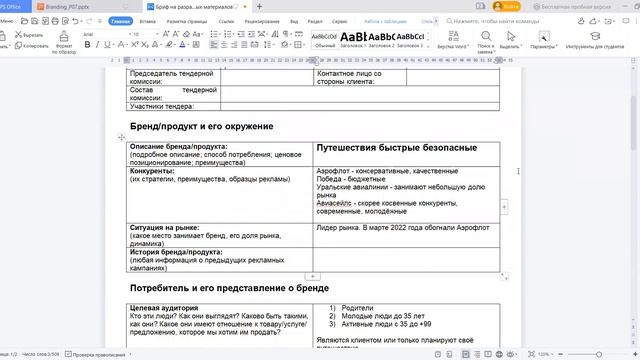This screenshot has width=640, height=360.
Task: Click the Copy (Копировать) button
Action: (32, 46)
